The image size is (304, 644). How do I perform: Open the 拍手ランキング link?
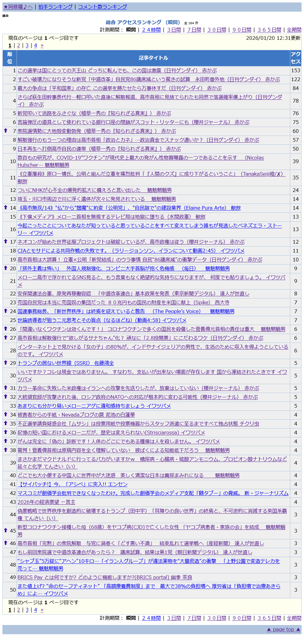[55, 7]
